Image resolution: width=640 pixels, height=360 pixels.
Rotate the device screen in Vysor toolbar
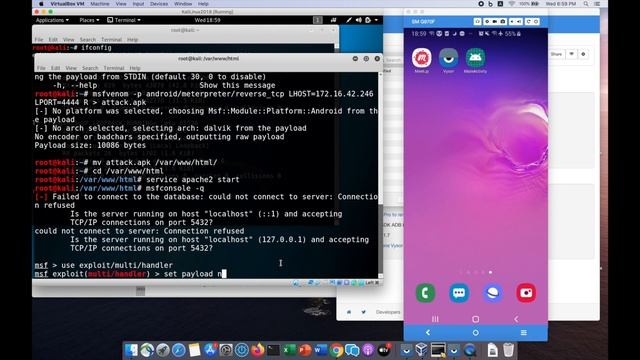coord(529,22)
